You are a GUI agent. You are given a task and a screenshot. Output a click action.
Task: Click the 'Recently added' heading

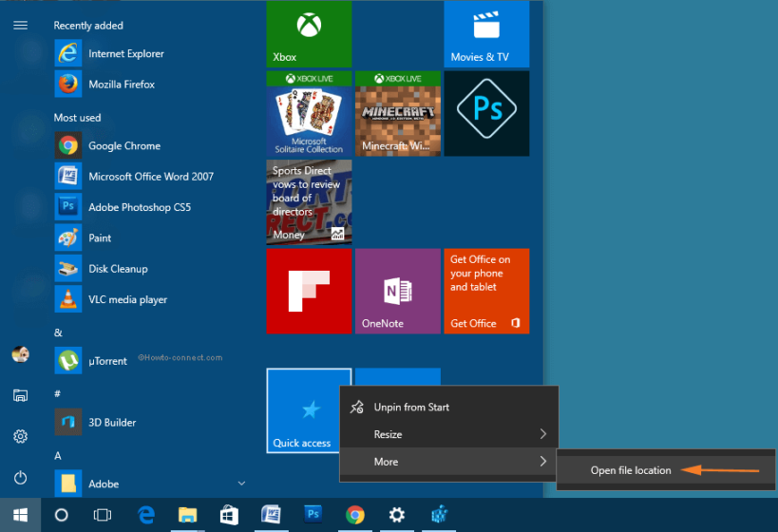pos(88,26)
